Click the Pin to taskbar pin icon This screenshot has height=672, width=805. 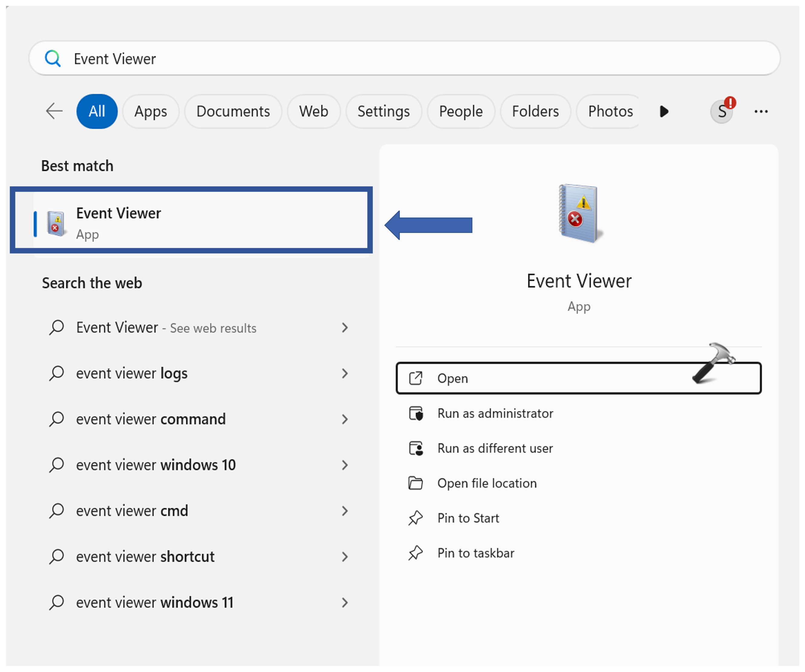416,553
